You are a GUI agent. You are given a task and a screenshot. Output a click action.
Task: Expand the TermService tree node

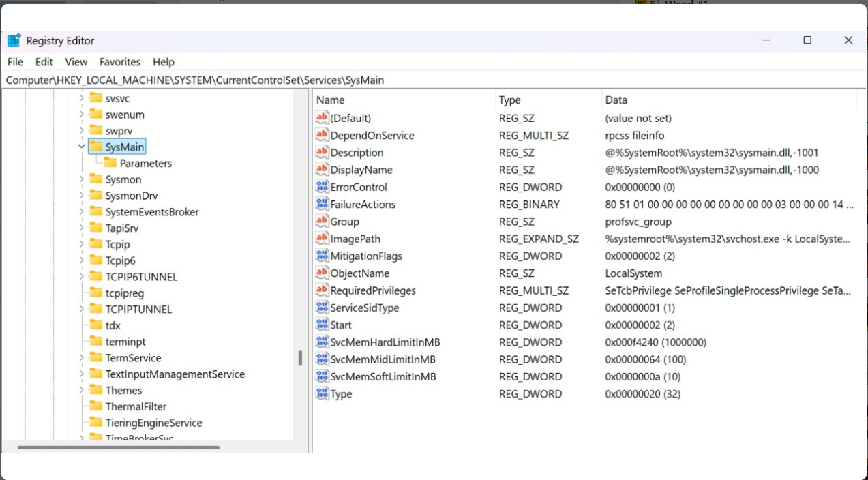pos(81,357)
